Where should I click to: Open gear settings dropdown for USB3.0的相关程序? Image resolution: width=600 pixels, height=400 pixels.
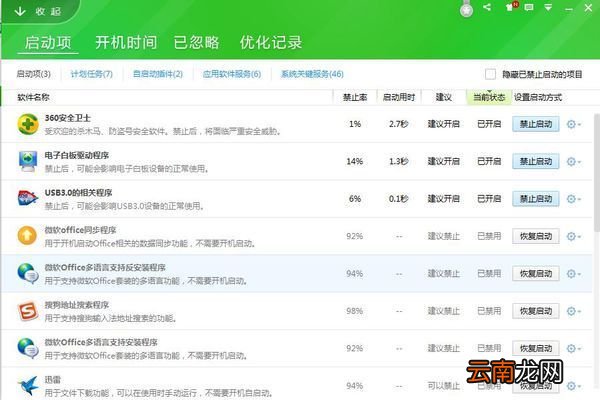(x=573, y=199)
